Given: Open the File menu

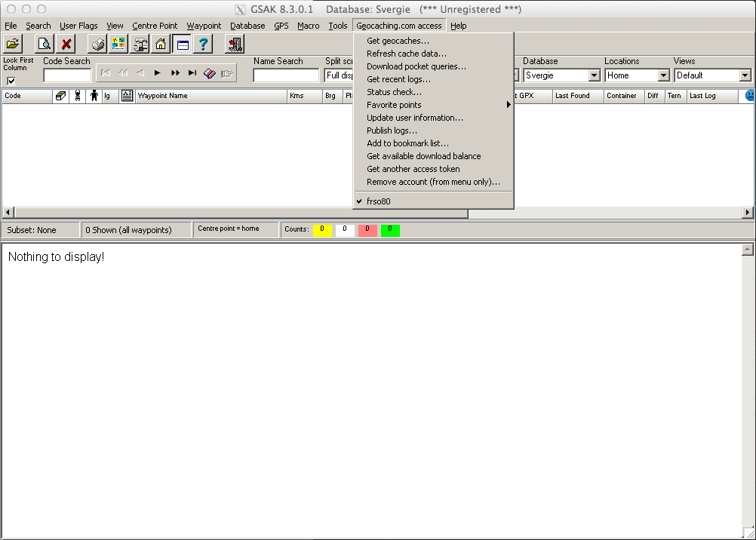Looking at the screenshot, I should [x=11, y=26].
